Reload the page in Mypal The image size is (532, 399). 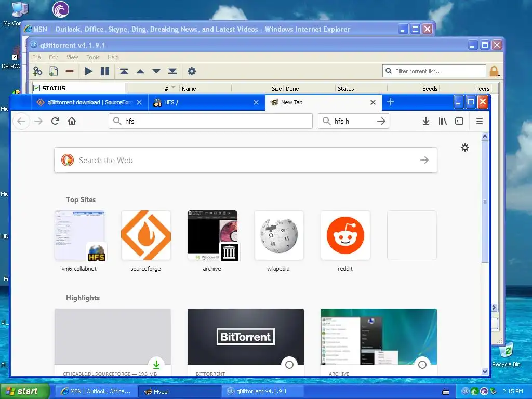55,121
